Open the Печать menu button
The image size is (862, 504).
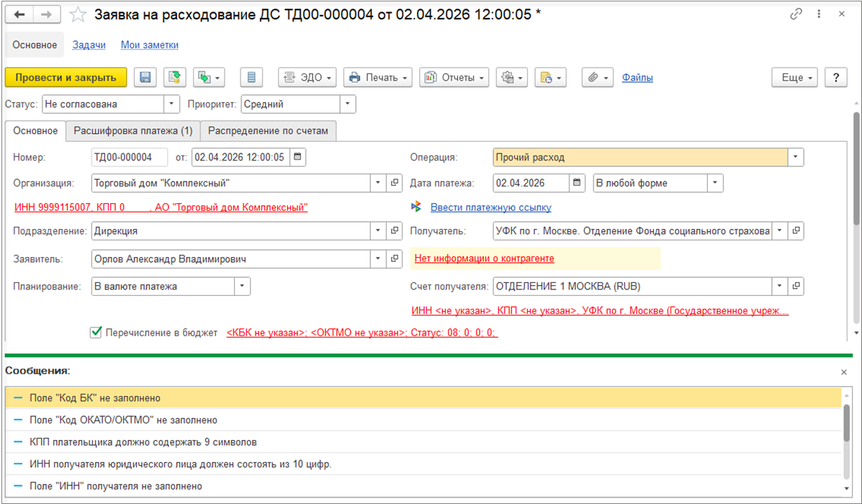377,78
